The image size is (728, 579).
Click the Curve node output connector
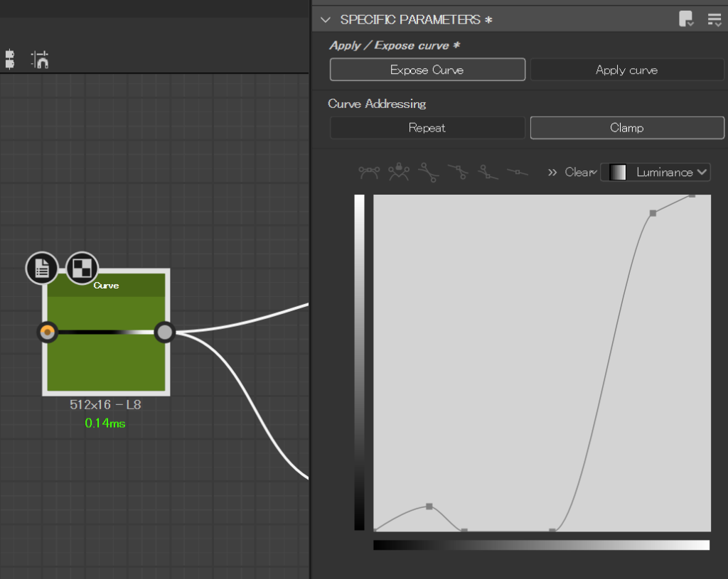point(165,332)
